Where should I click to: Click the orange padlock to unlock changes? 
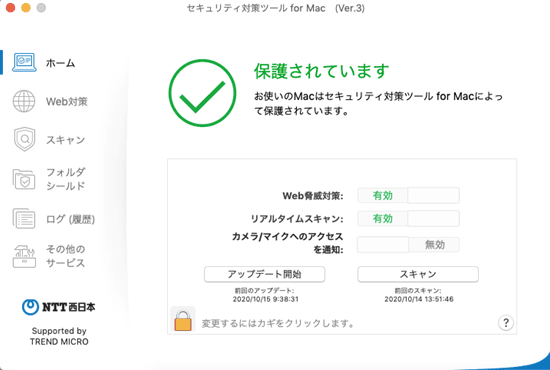(x=183, y=320)
